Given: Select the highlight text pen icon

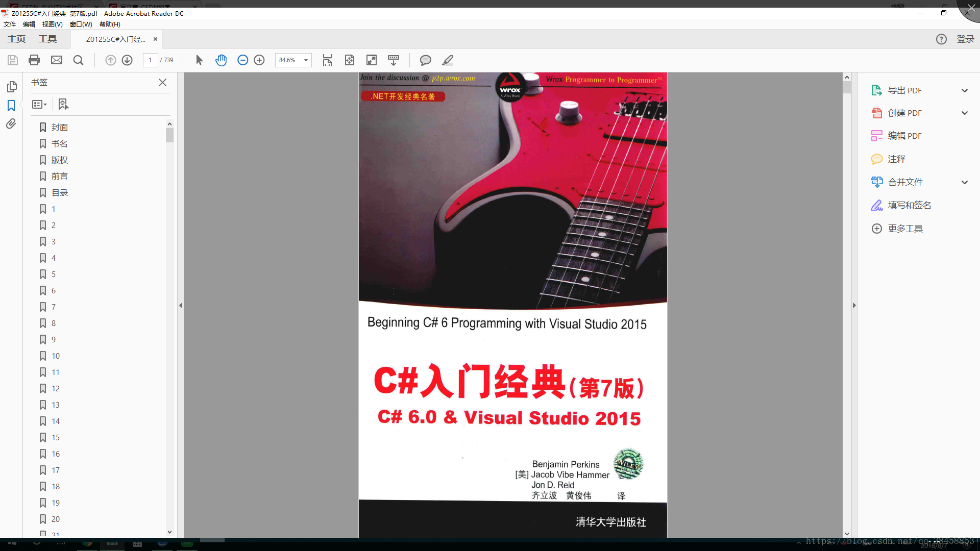Looking at the screenshot, I should point(448,60).
